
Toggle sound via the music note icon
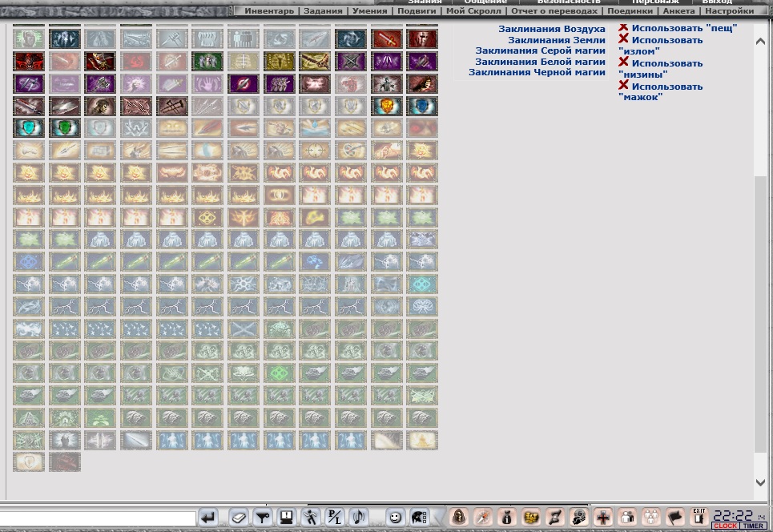[x=358, y=518]
